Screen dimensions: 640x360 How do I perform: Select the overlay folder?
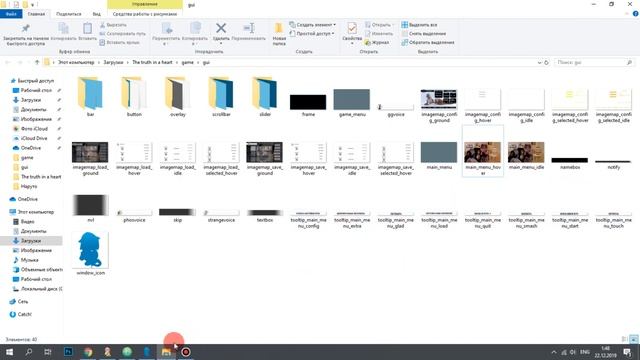tap(178, 97)
